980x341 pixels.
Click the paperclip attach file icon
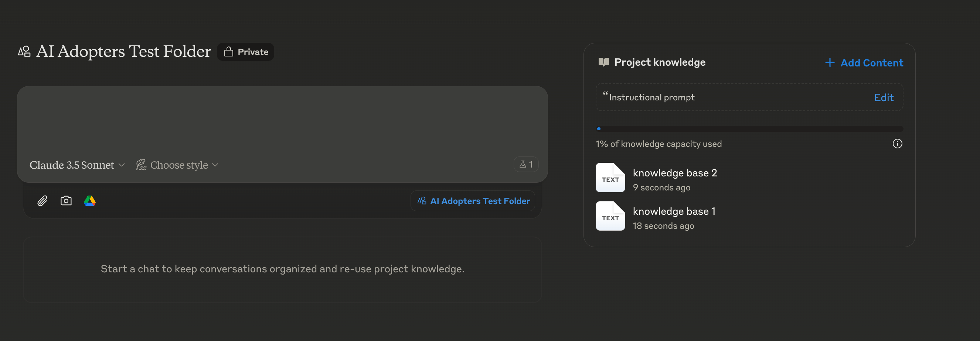(42, 200)
